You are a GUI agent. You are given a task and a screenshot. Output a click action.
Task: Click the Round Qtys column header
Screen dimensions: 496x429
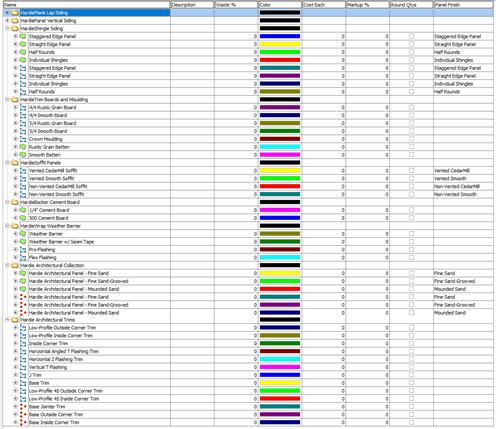411,5
